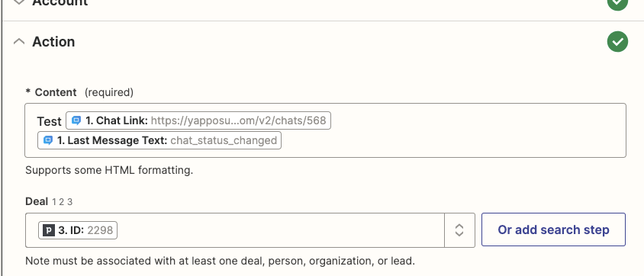The width and height of the screenshot is (644, 276).
Task: Click the Account section green checkmark
Action: click(x=617, y=3)
